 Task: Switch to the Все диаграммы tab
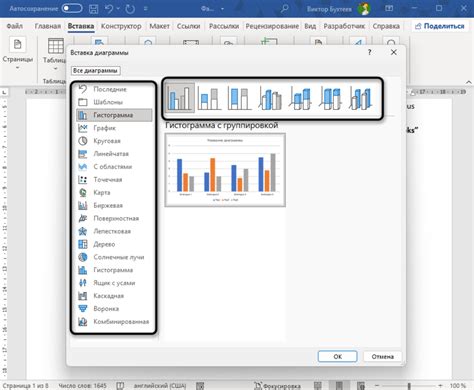point(95,71)
